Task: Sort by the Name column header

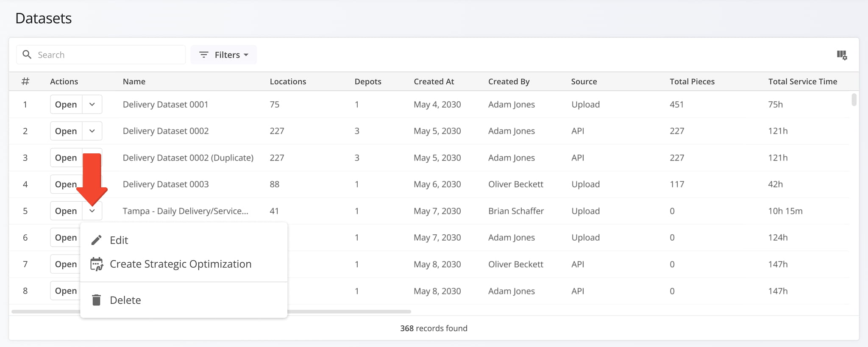Action: [x=134, y=81]
